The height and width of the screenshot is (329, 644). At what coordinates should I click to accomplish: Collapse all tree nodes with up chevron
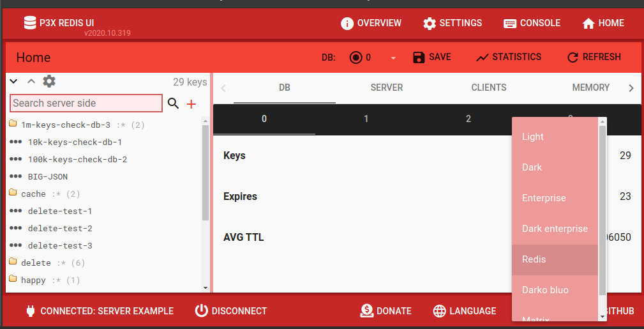(31, 81)
